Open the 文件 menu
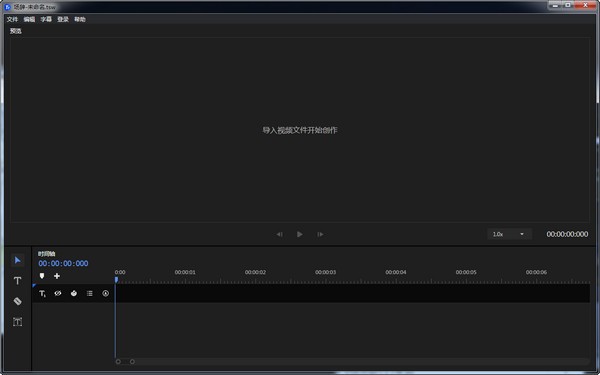The width and height of the screenshot is (600, 375). (12, 19)
